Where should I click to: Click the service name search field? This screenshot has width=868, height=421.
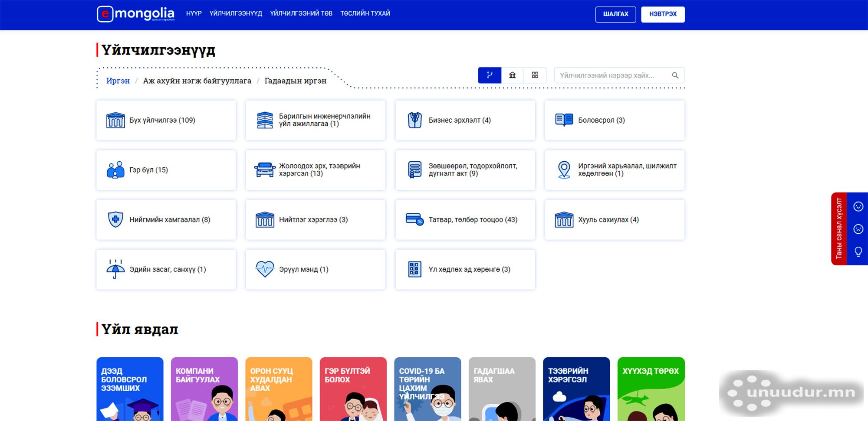click(x=612, y=75)
